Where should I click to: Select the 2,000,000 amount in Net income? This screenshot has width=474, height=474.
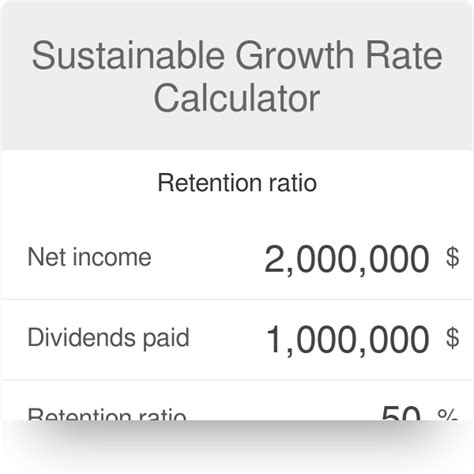tap(347, 259)
